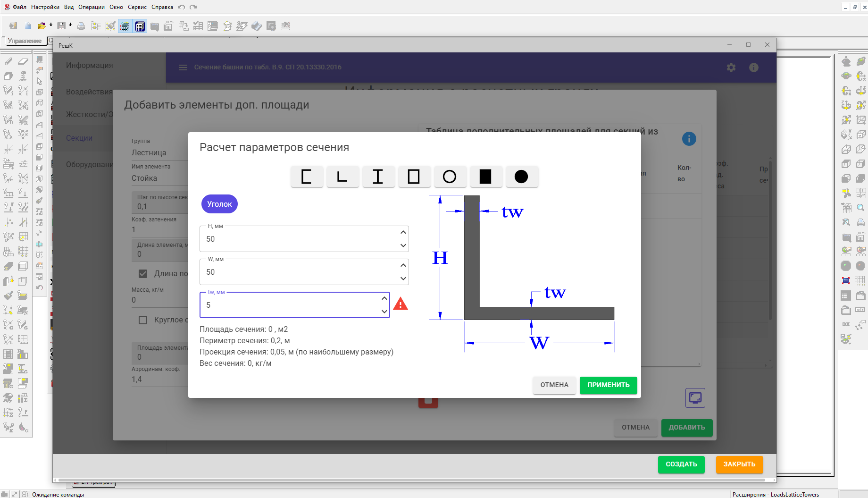Increase tw, мм value with up arrow

(384, 298)
